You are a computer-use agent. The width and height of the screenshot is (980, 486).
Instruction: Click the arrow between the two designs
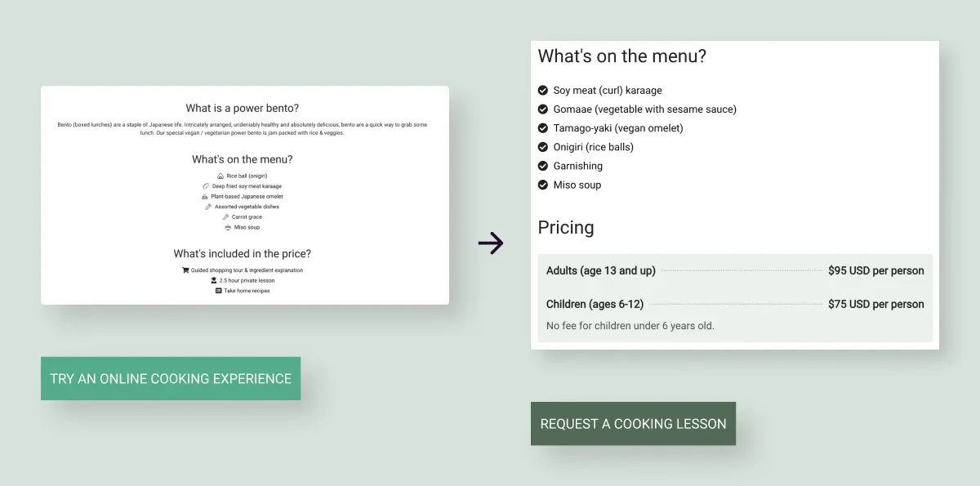[491, 243]
